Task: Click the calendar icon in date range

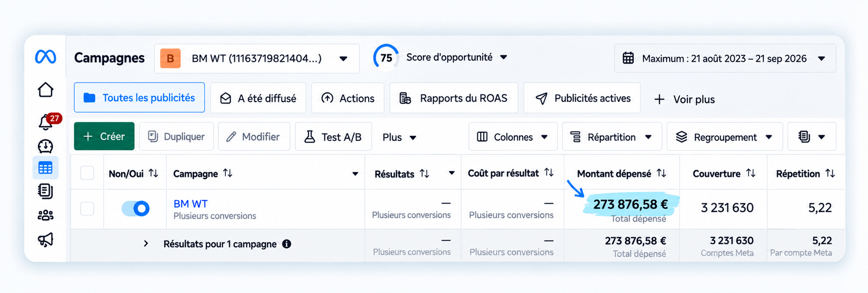Action: point(628,58)
